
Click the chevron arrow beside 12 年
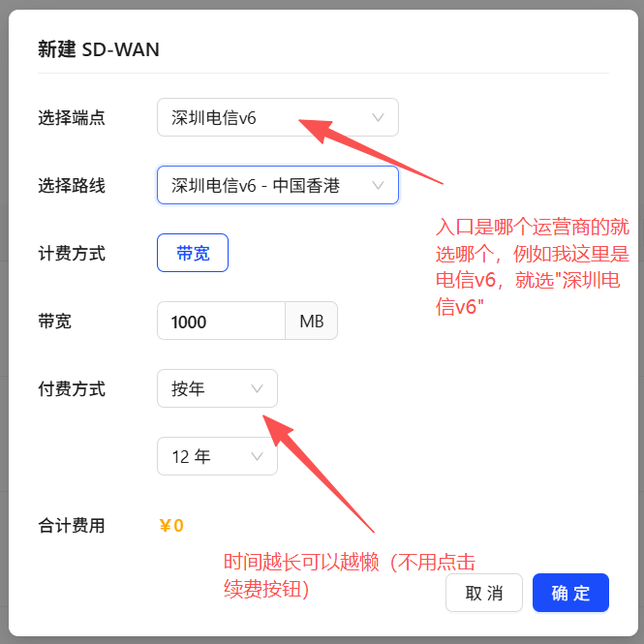click(x=257, y=456)
